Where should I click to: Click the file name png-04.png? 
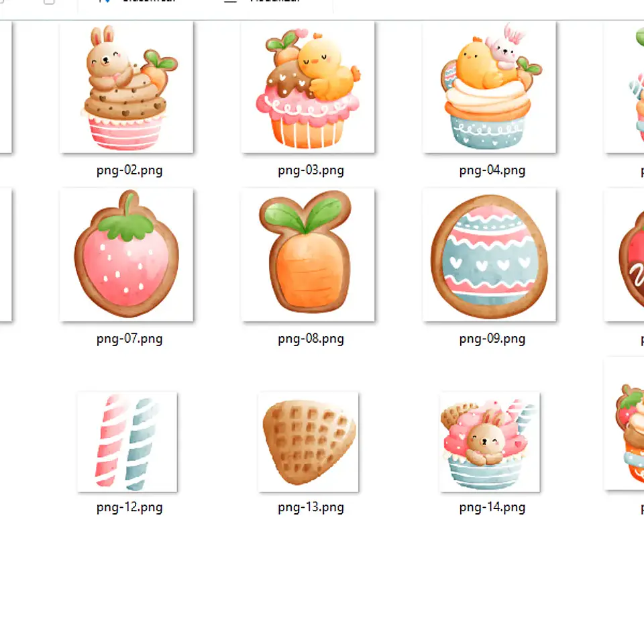click(492, 170)
